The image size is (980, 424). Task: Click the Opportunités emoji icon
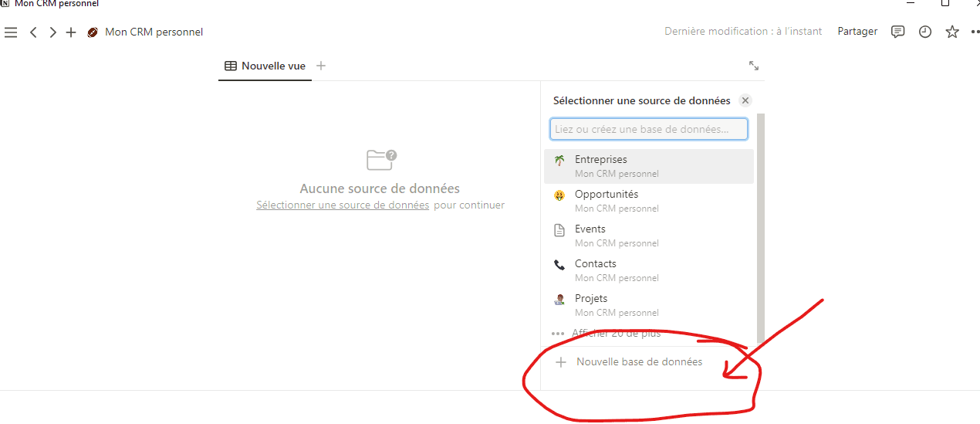pyautogui.click(x=559, y=195)
